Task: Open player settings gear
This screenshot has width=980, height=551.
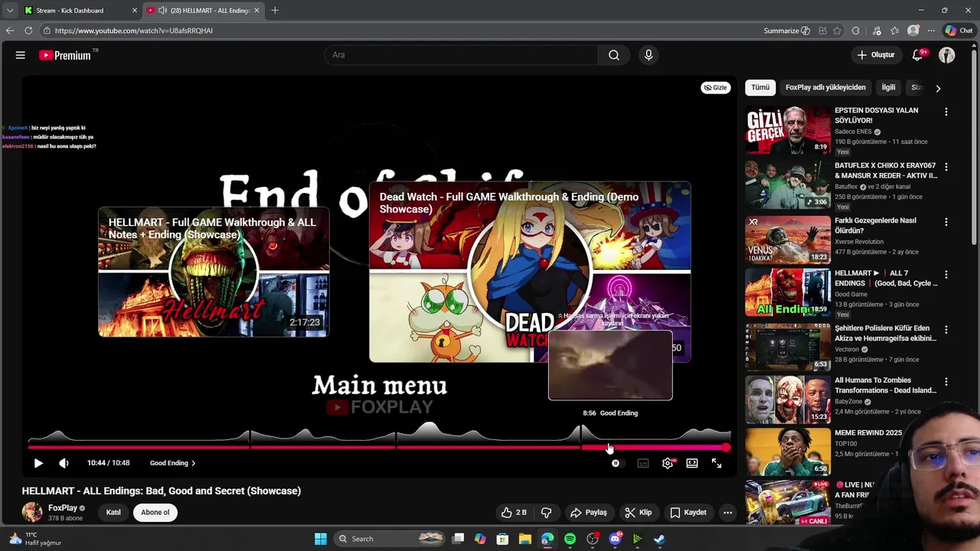Action: [x=668, y=463]
